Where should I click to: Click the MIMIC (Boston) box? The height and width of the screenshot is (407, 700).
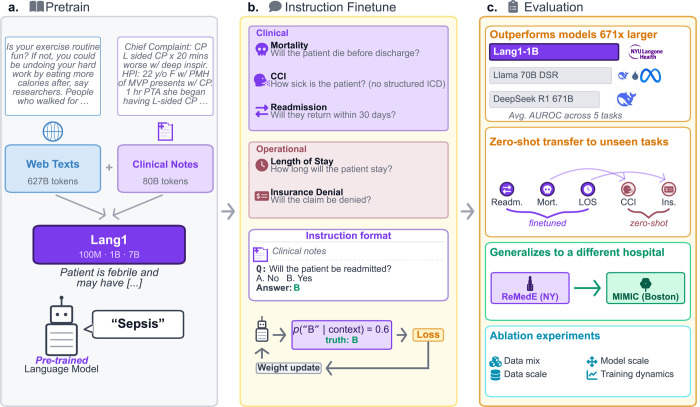[x=646, y=288]
